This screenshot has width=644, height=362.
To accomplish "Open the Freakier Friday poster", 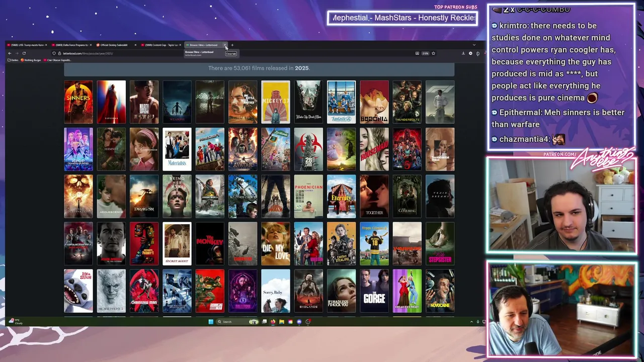I will pos(407,291).
